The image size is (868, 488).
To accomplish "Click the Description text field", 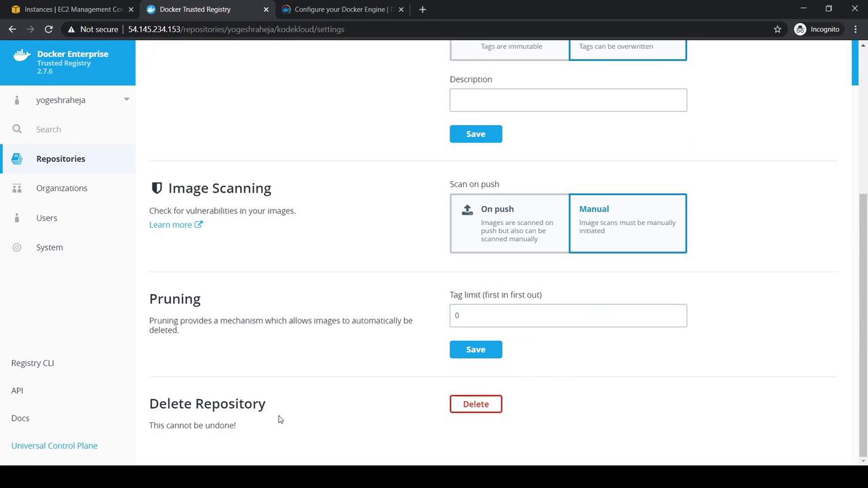I will tap(568, 100).
